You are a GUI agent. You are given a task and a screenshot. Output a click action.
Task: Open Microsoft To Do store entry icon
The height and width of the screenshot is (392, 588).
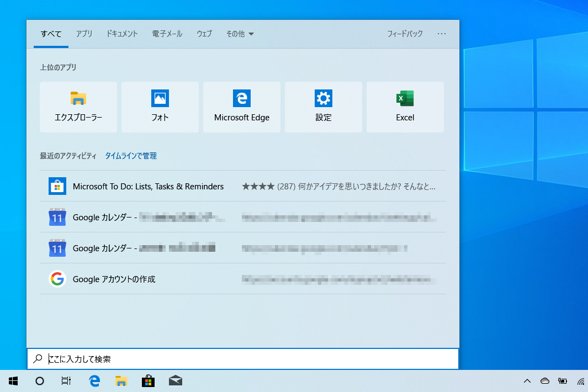point(57,186)
